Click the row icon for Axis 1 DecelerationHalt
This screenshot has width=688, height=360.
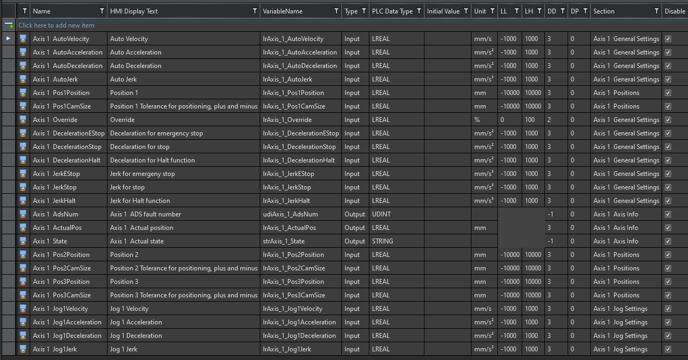click(x=23, y=160)
